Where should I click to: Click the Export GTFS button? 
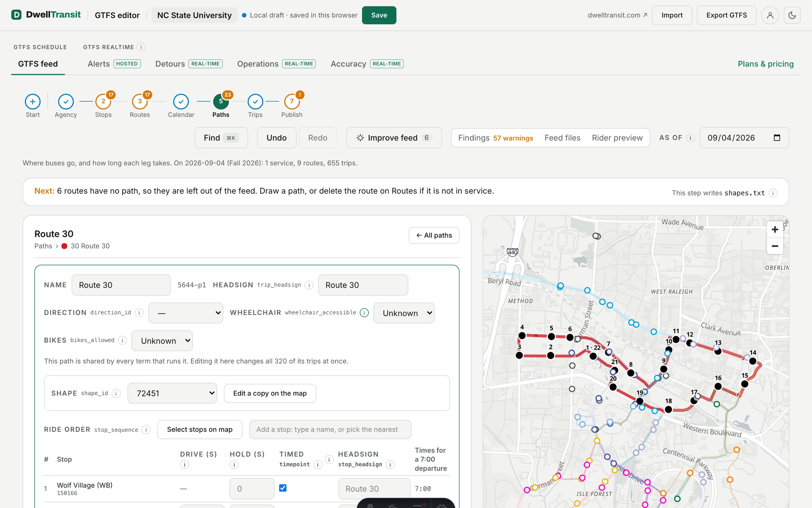(x=726, y=15)
